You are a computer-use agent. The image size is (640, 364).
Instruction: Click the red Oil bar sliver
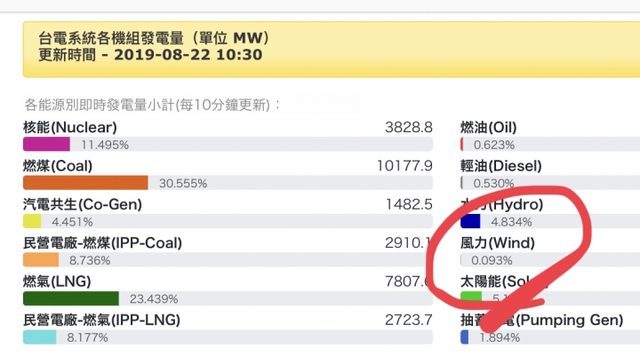pos(461,145)
